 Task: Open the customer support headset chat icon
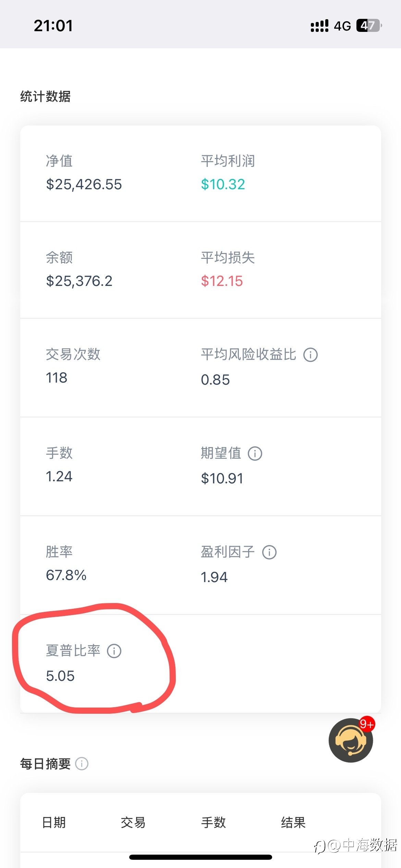[x=351, y=740]
